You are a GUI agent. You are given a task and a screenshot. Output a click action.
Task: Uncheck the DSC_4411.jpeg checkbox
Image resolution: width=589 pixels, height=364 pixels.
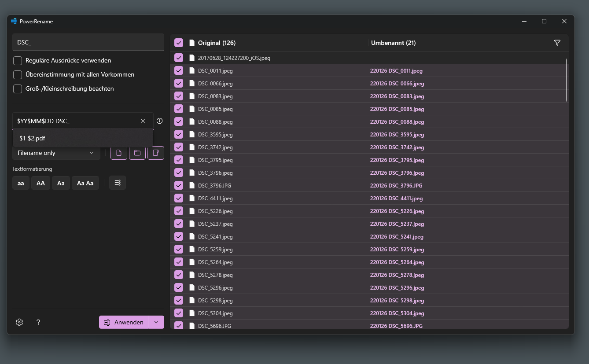tap(179, 198)
